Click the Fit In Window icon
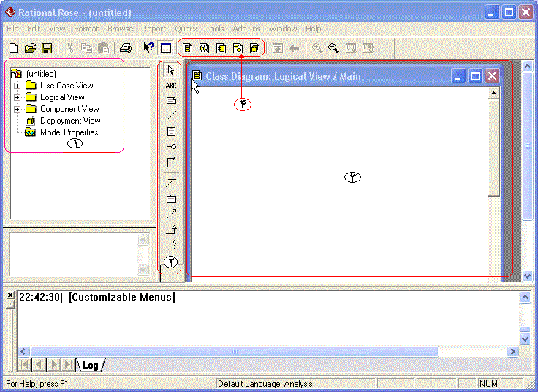Viewport: 538px width, 392px height. [x=351, y=48]
